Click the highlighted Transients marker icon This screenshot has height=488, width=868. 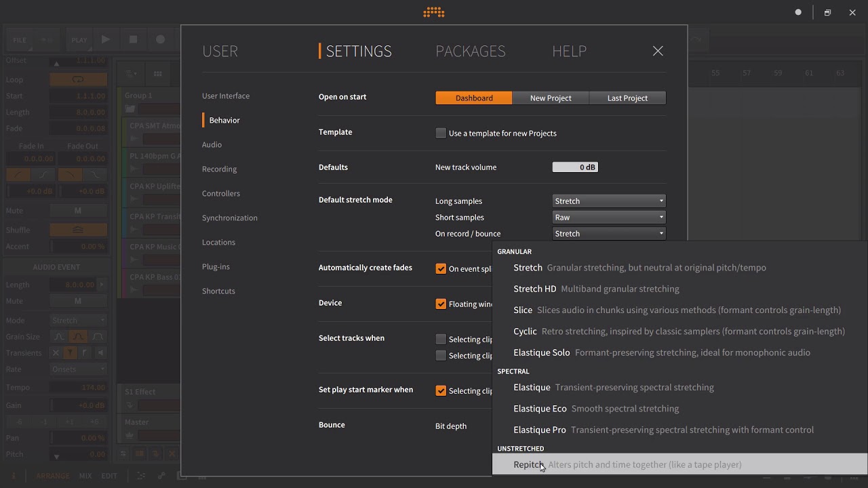pos(70,353)
